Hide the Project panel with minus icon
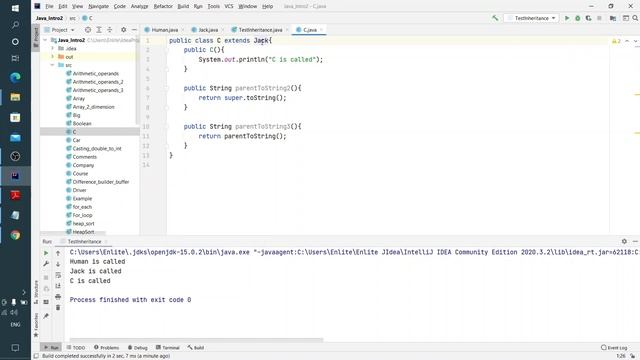This screenshot has width=640, height=360. 134,30
